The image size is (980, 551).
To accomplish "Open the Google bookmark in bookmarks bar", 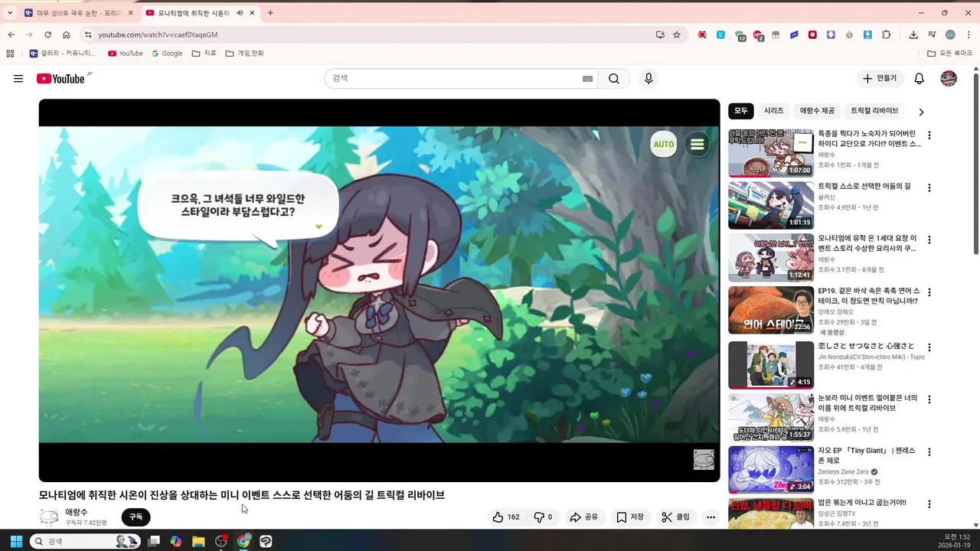I will coord(167,54).
